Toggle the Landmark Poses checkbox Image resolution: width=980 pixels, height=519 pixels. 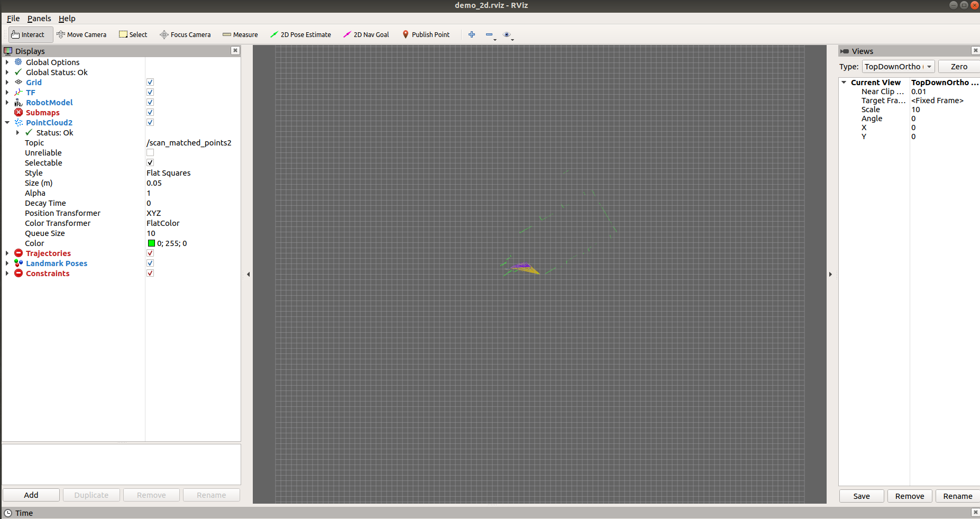[150, 263]
